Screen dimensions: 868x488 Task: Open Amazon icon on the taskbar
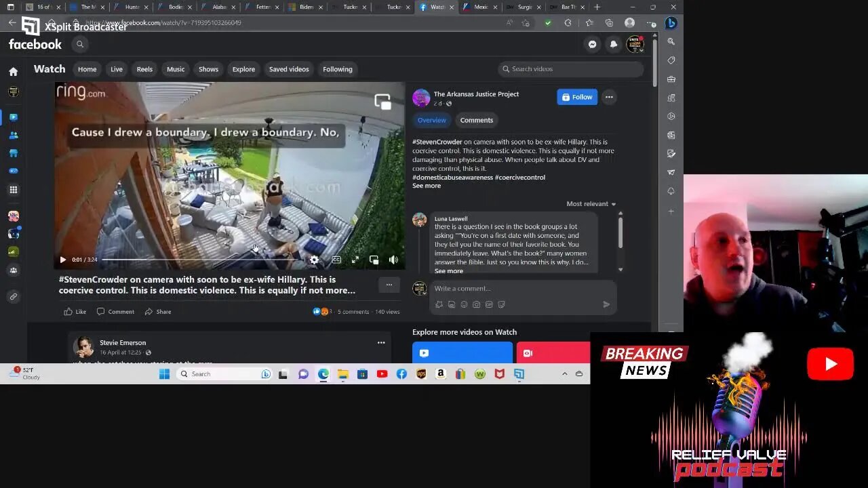pos(441,374)
